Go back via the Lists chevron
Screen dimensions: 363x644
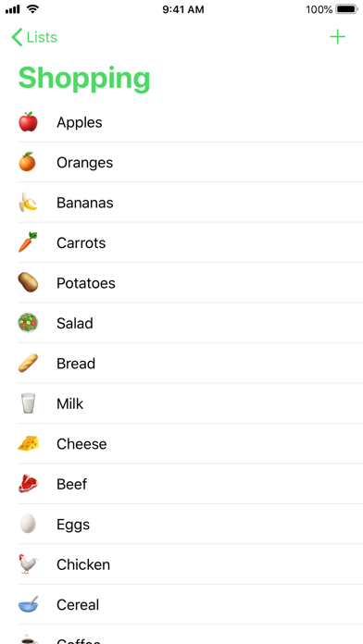point(34,37)
